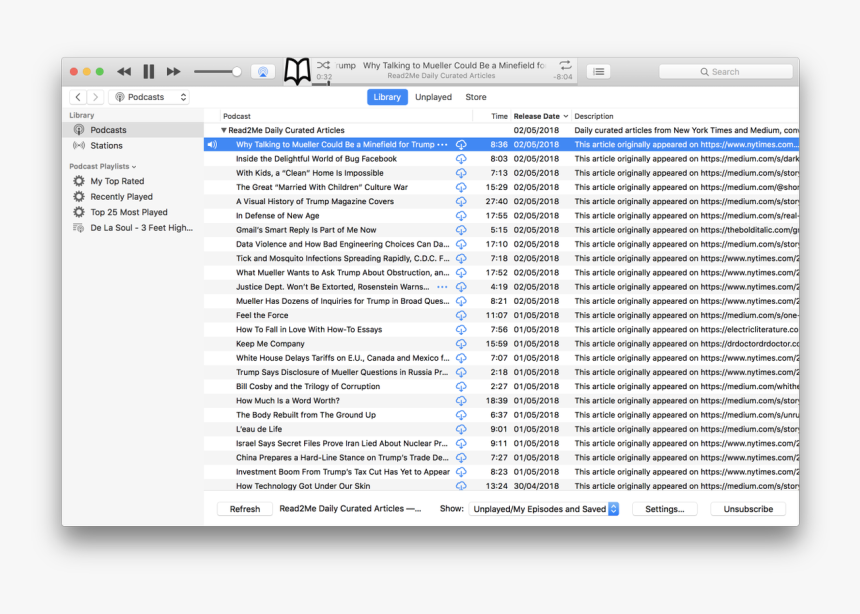
Task: Download the Mueller Minefield episode from cloud
Action: point(461,145)
